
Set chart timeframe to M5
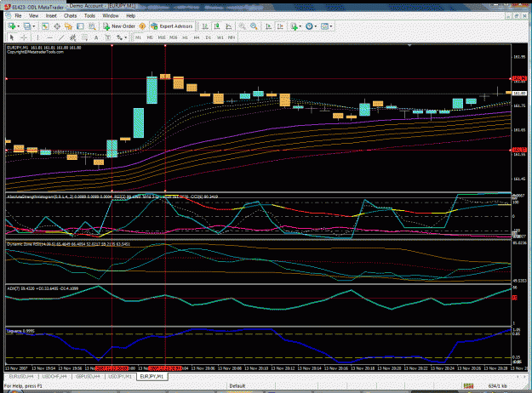(x=150, y=37)
